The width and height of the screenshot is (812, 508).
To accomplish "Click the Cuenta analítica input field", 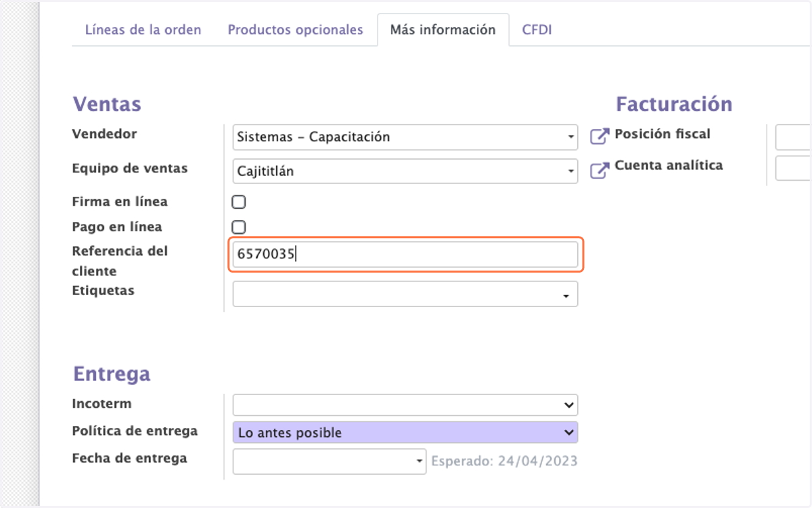I will point(793,168).
